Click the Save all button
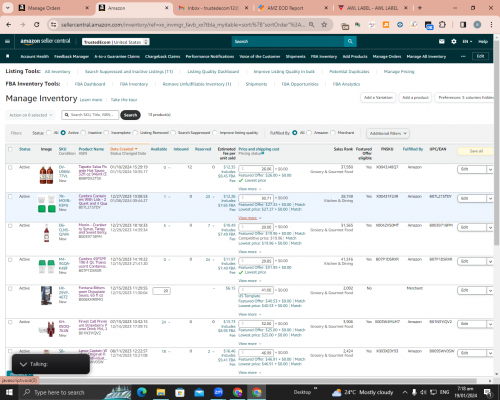This screenshot has height=400, width=500. click(x=476, y=151)
